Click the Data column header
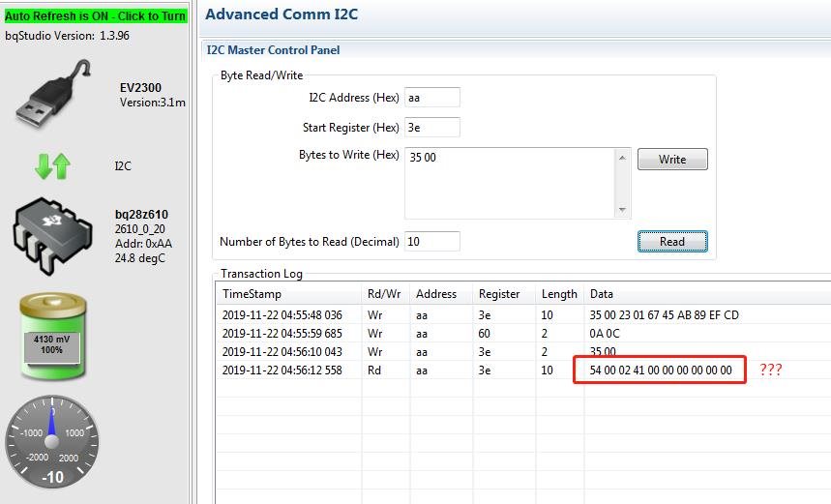Screen dimensions: 831x504 (707, 294)
